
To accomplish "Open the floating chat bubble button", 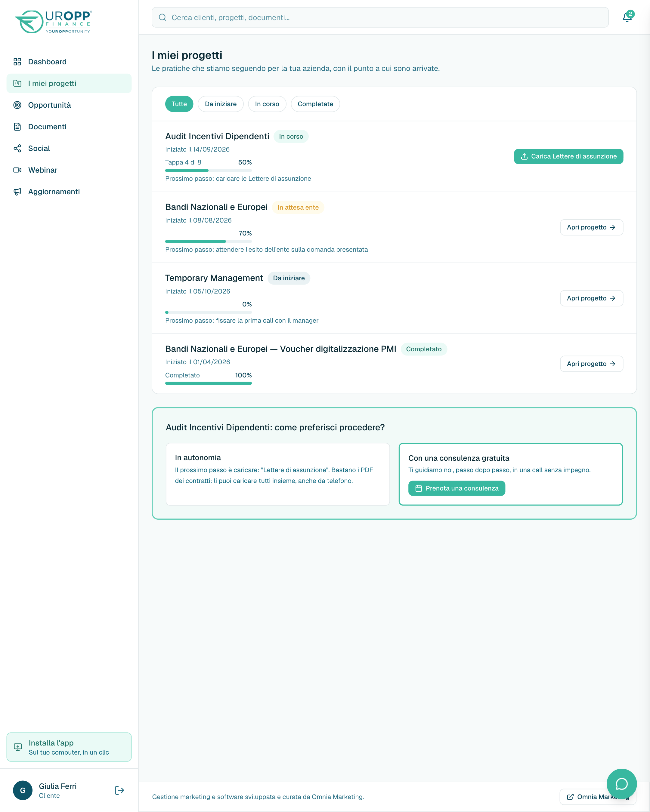I will click(x=621, y=784).
